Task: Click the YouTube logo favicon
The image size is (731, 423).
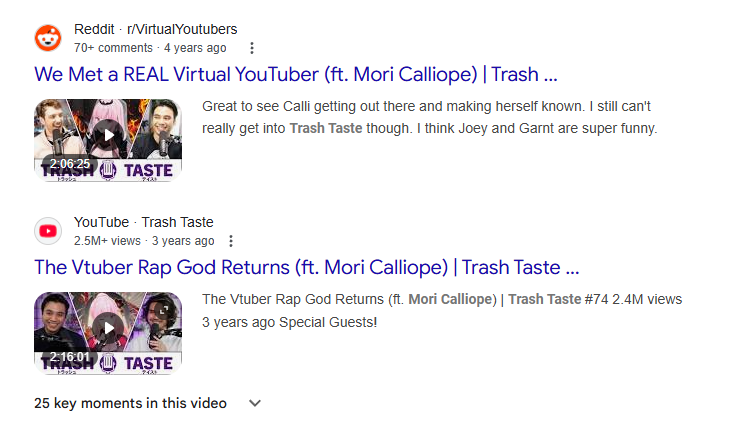Action: click(x=47, y=231)
